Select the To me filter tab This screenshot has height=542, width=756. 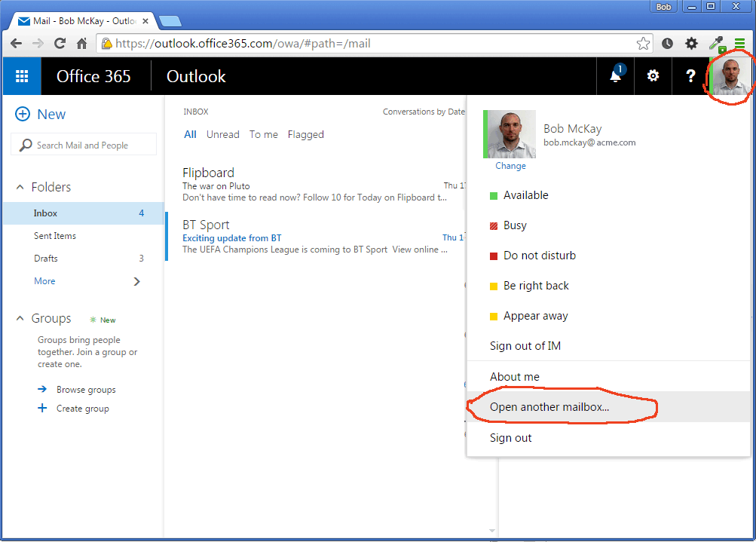[263, 134]
